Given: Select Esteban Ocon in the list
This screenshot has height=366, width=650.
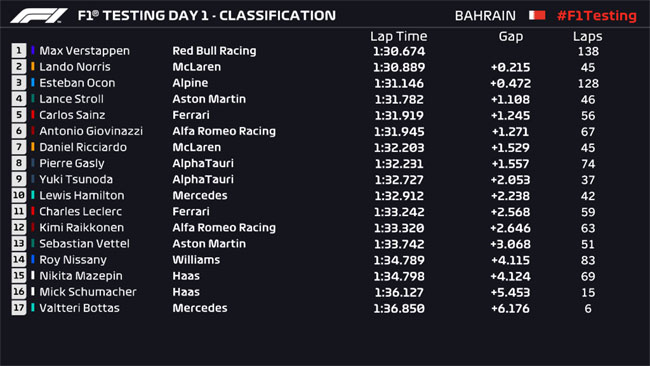Looking at the screenshot, I should [77, 83].
